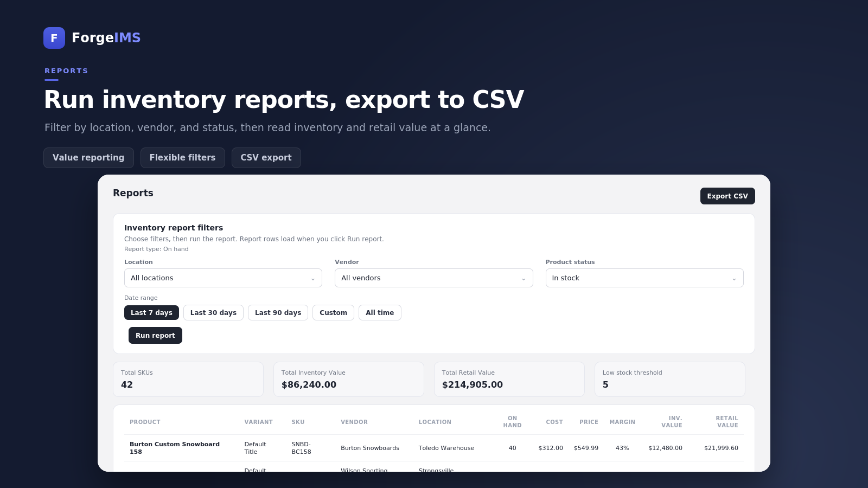This screenshot has height=488, width=868.
Task: Sort by the COST column header
Action: point(554,422)
